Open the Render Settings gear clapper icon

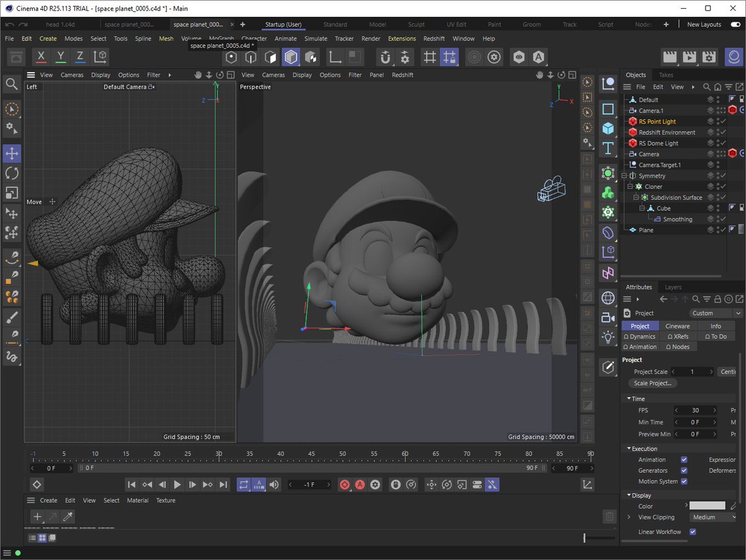click(x=709, y=57)
